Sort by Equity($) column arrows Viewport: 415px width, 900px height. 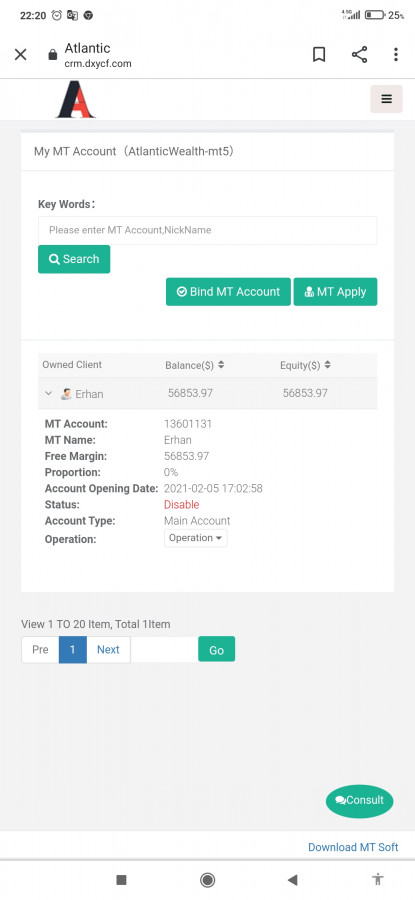(x=327, y=364)
